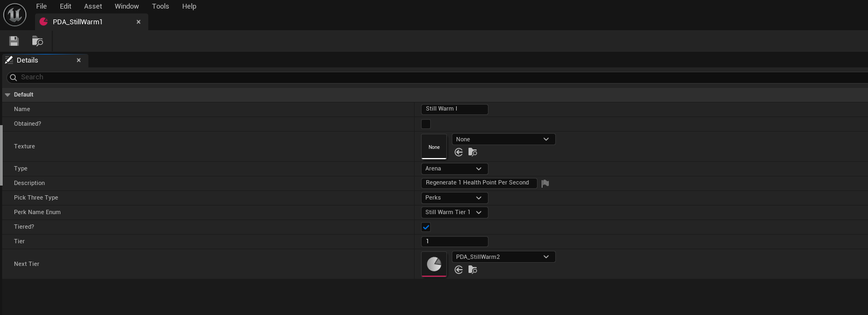Image resolution: width=868 pixels, height=315 pixels.
Task: Open the File menu
Action: [x=42, y=6]
